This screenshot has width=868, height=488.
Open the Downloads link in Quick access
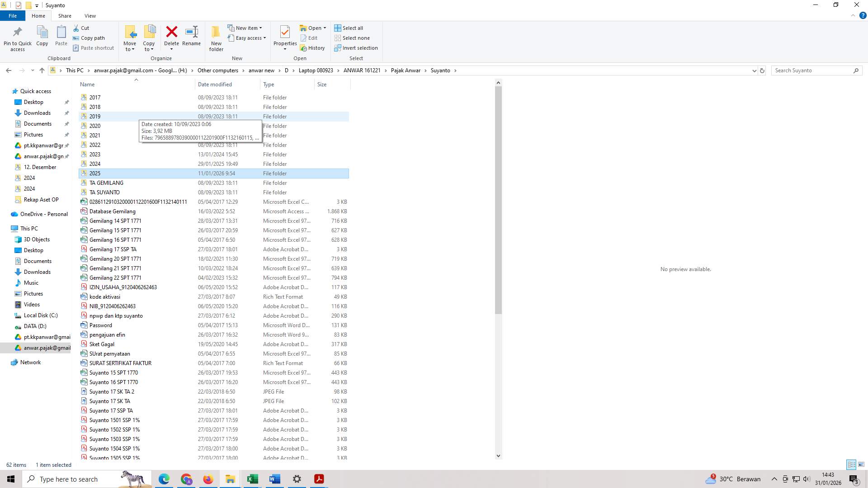(36, 113)
